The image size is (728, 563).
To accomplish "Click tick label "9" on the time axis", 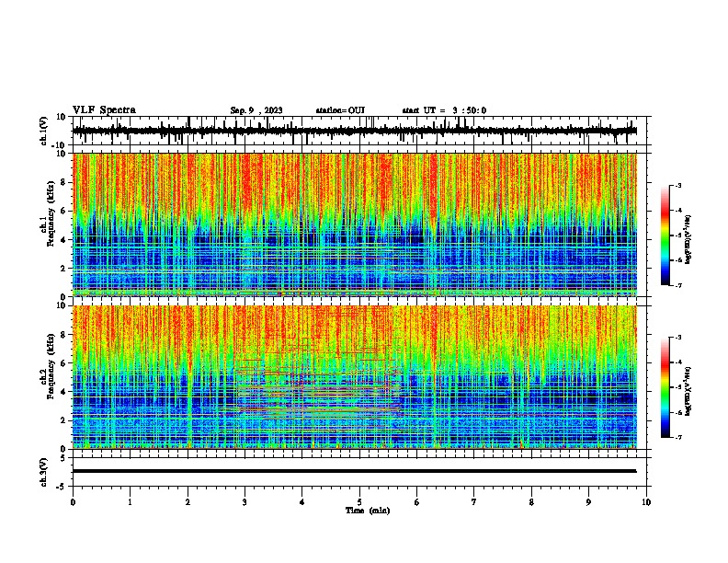I will 588,502.
